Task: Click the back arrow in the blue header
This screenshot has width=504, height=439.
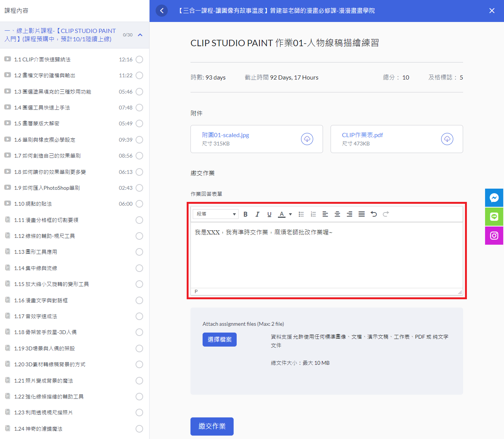Action: click(162, 11)
